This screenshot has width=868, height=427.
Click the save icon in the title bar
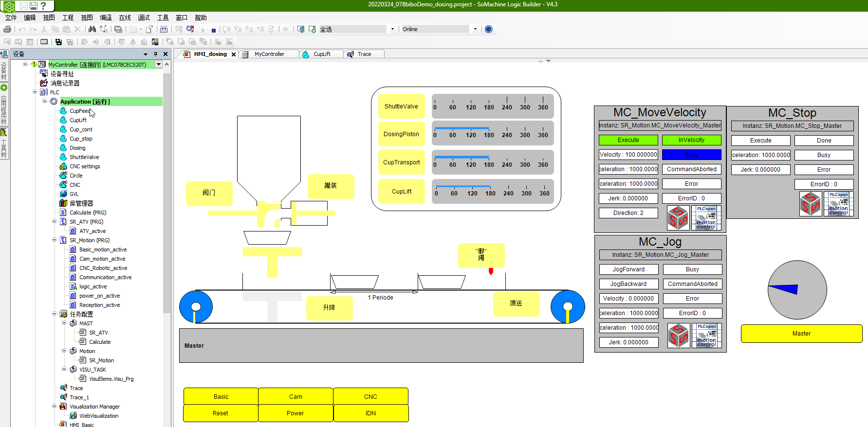tap(34, 6)
